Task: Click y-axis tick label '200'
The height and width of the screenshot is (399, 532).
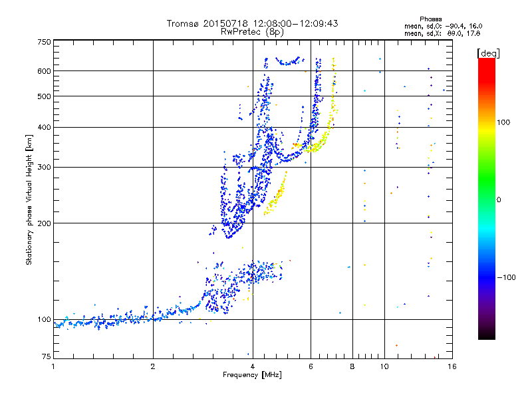Action: pyautogui.click(x=44, y=223)
